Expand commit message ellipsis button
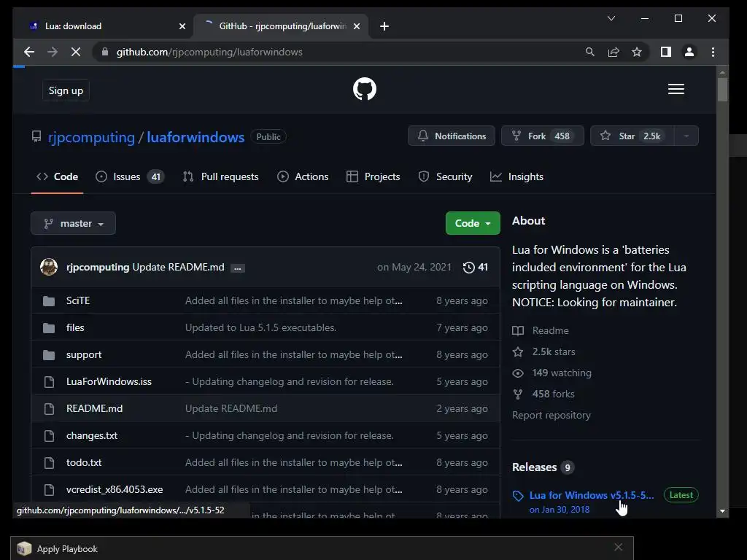747x560 pixels. 237,268
